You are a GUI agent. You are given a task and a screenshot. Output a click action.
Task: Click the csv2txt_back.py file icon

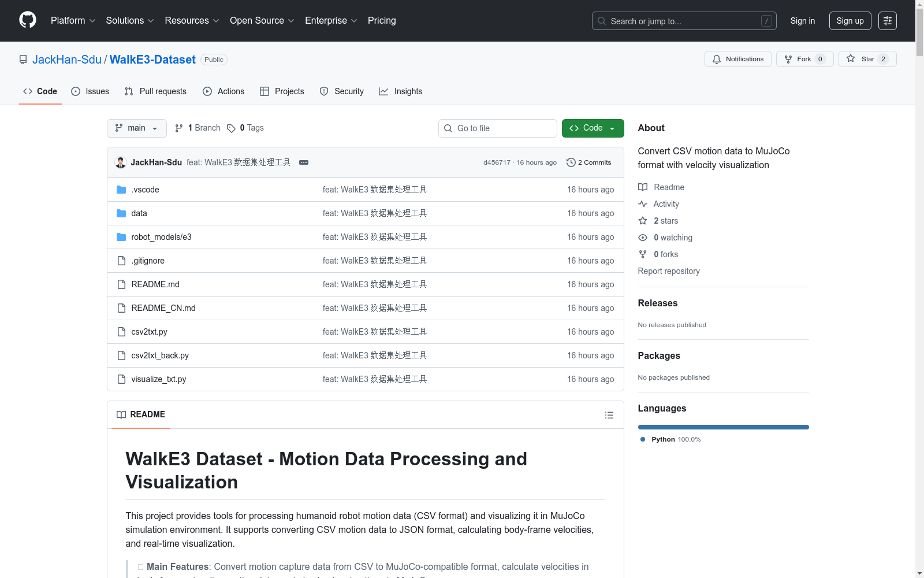[x=121, y=355]
